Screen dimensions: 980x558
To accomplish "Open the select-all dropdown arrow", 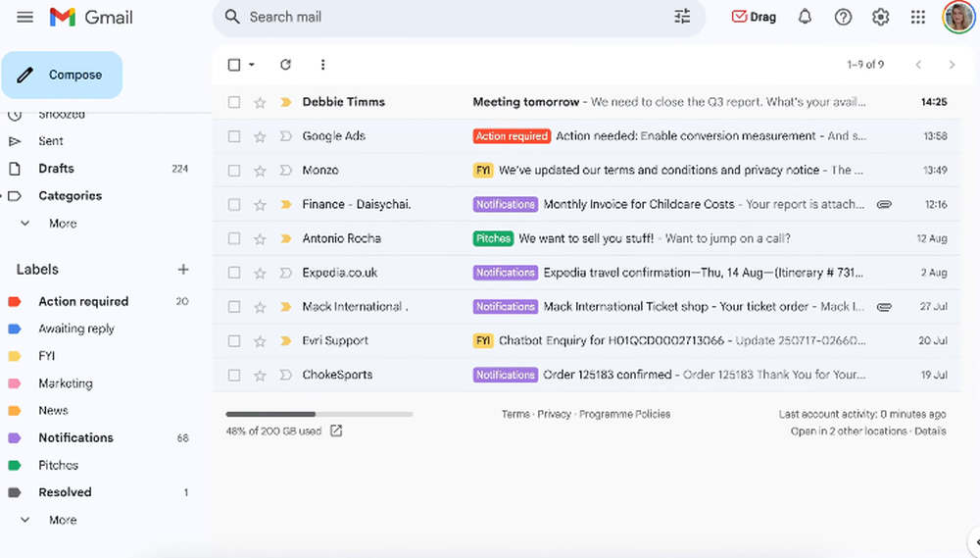I will coord(252,65).
